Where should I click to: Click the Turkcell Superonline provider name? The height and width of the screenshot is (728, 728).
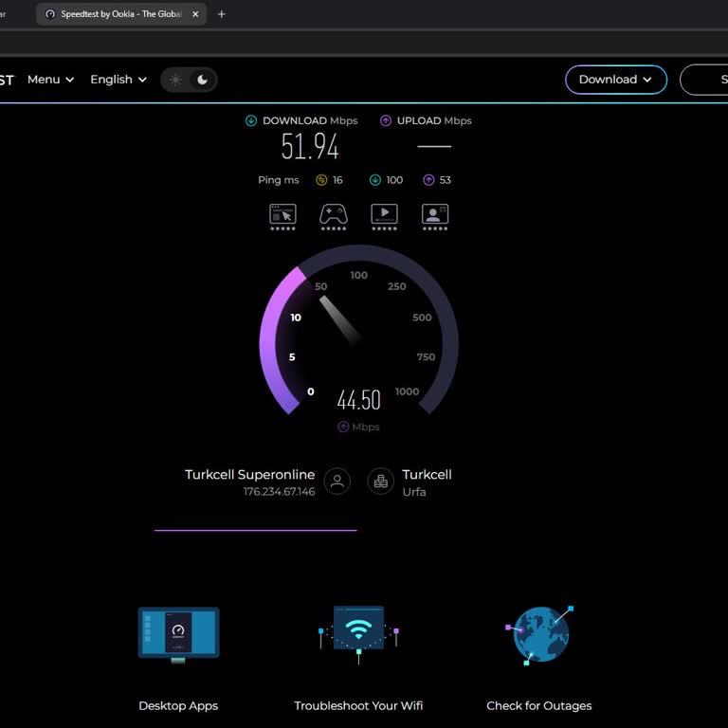pos(250,474)
